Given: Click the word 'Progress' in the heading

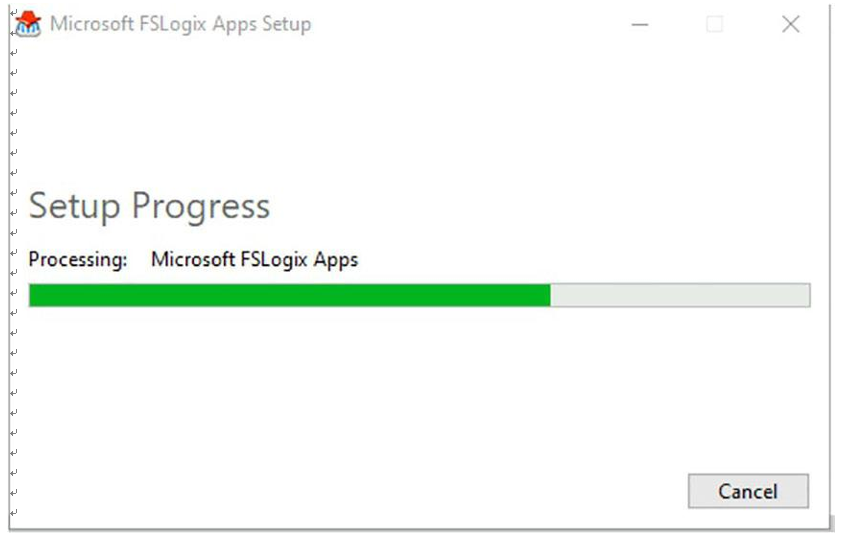Looking at the screenshot, I should click(x=201, y=206).
